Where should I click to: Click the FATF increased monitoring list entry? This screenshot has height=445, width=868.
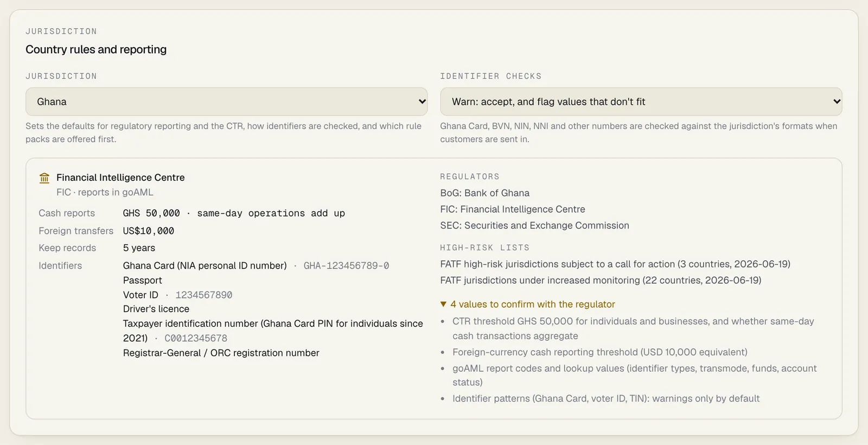tap(601, 280)
